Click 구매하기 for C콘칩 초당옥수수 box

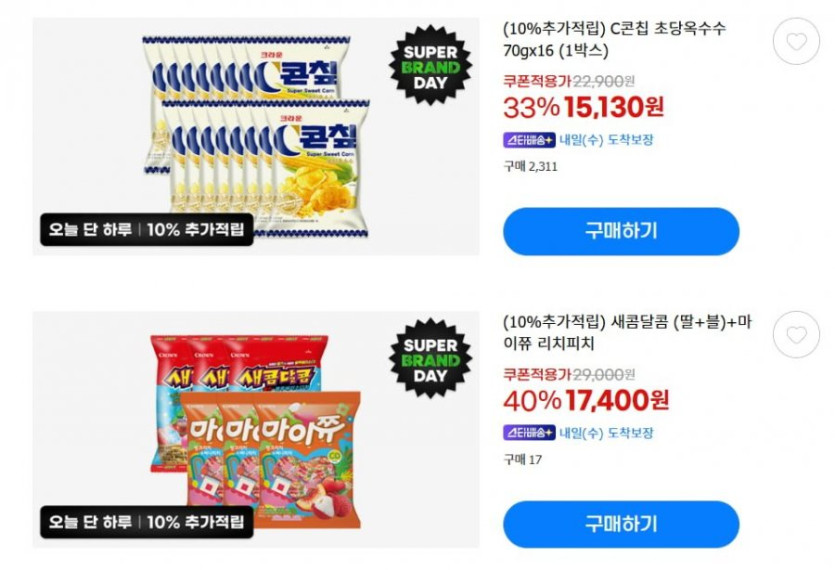[x=621, y=231]
